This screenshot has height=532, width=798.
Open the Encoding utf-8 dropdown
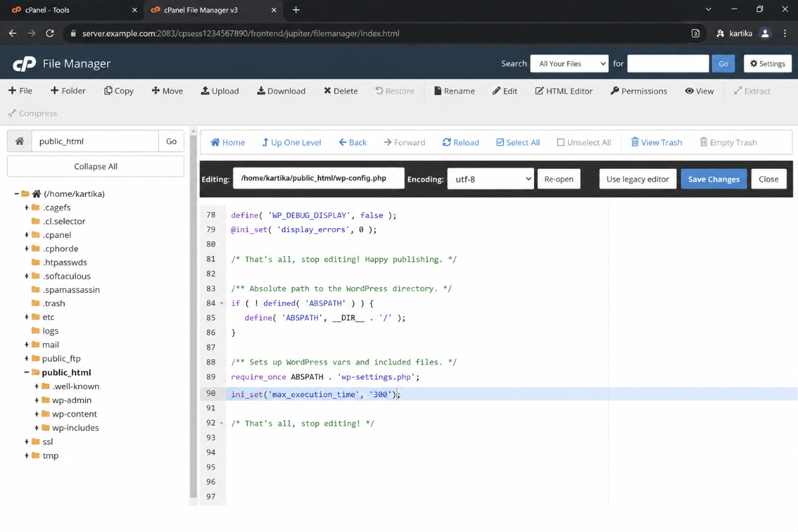coord(490,179)
